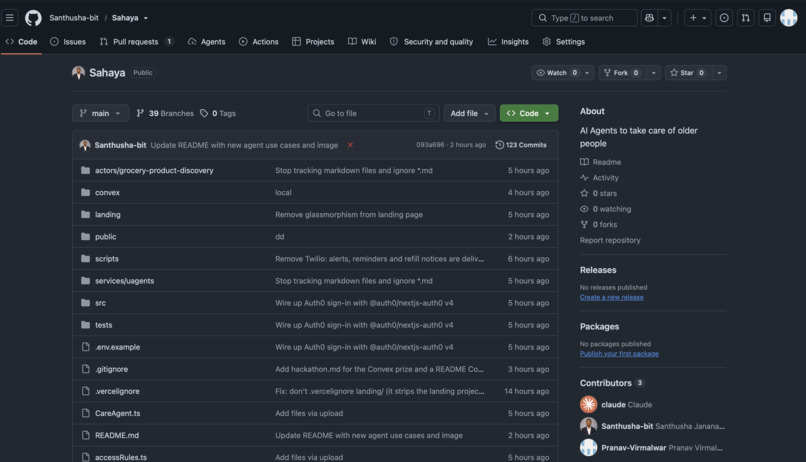This screenshot has width=806, height=462.
Task: Expand the Add file dropdown
Action: point(469,113)
